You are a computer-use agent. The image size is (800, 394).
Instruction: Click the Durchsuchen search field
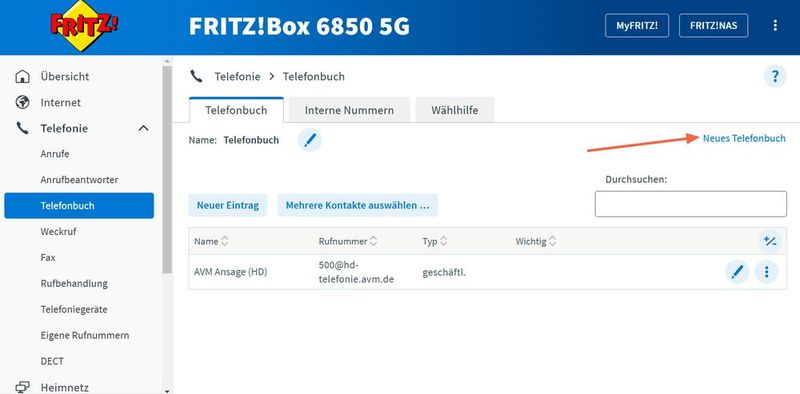click(x=691, y=204)
